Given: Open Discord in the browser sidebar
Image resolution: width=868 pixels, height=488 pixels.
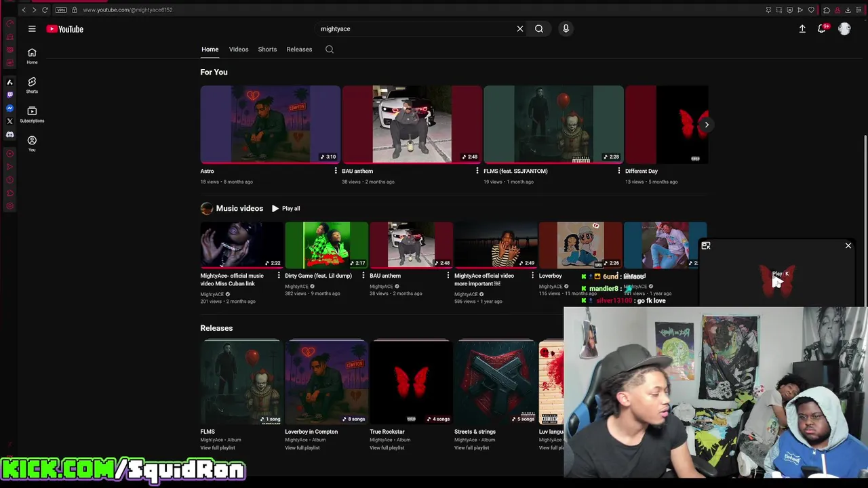Looking at the screenshot, I should 10,135.
